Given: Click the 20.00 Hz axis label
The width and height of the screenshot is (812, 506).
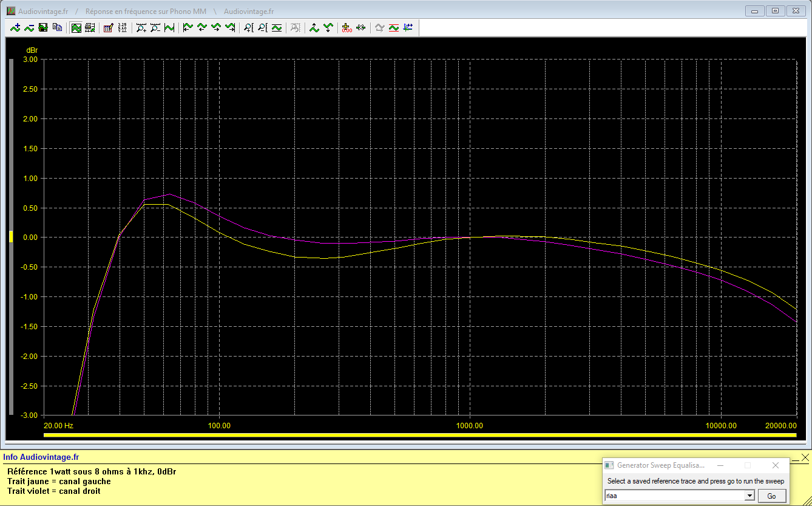Looking at the screenshot, I should point(59,426).
